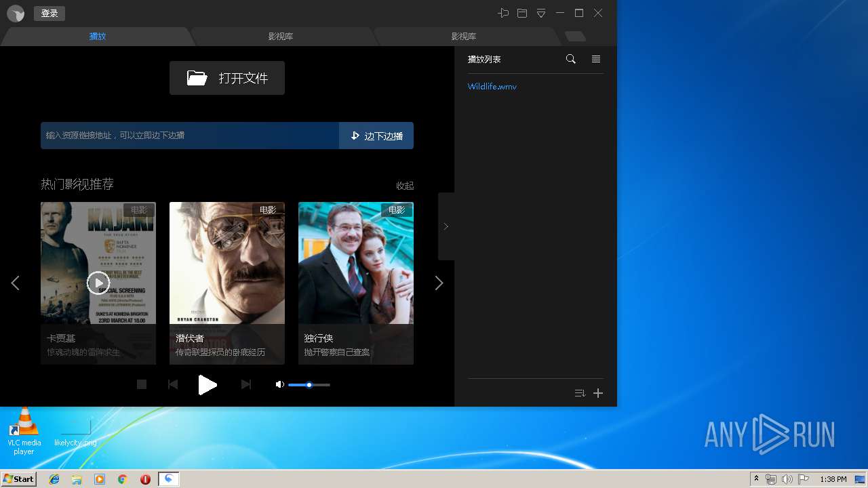Viewport: 868px width, 488px height.
Task: Select Wildlife.wmv in the playlist
Action: (492, 87)
